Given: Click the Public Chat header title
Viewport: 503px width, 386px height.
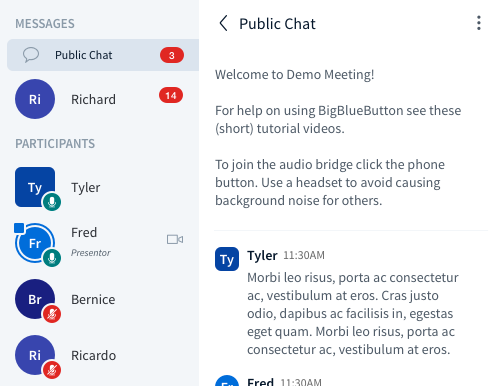Looking at the screenshot, I should pyautogui.click(x=277, y=24).
